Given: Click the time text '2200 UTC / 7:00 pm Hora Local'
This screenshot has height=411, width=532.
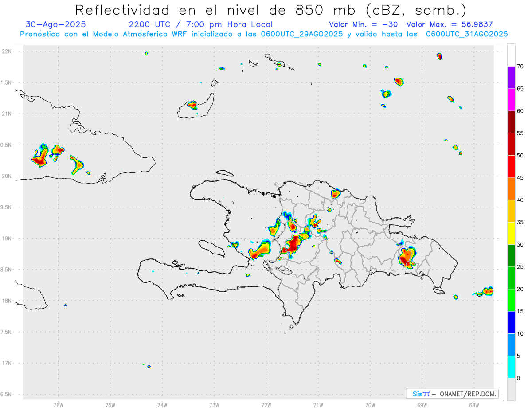Looking at the screenshot, I should tap(201, 24).
